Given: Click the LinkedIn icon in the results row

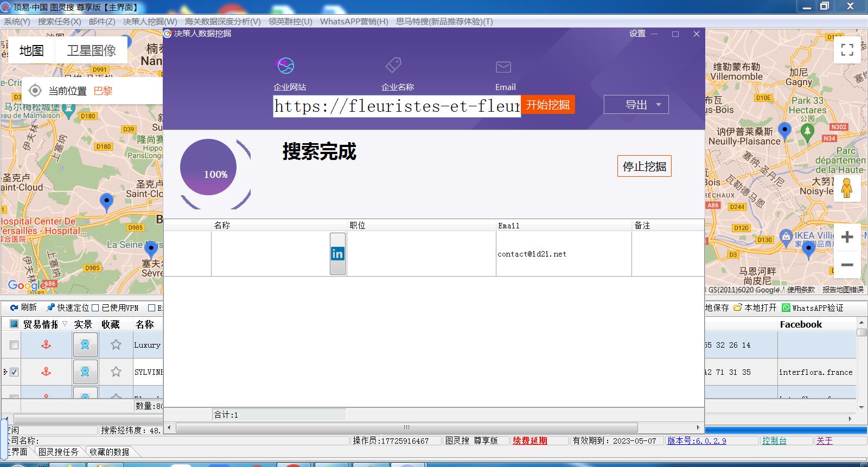Looking at the screenshot, I should point(337,254).
